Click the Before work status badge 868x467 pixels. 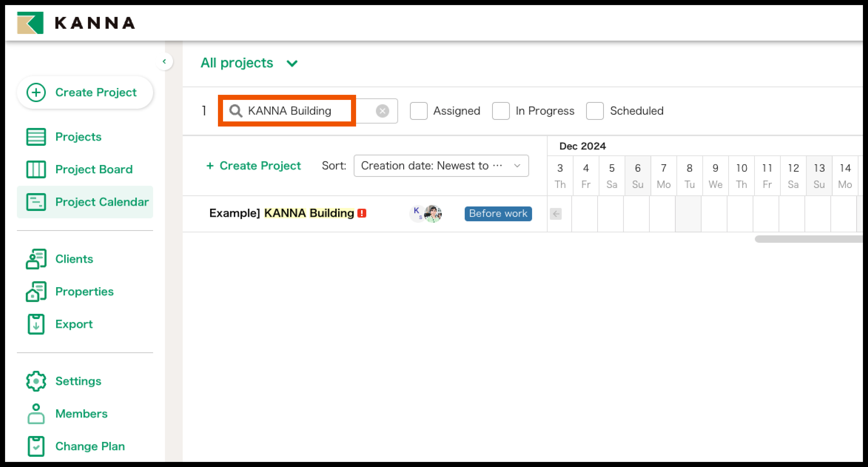click(x=498, y=214)
